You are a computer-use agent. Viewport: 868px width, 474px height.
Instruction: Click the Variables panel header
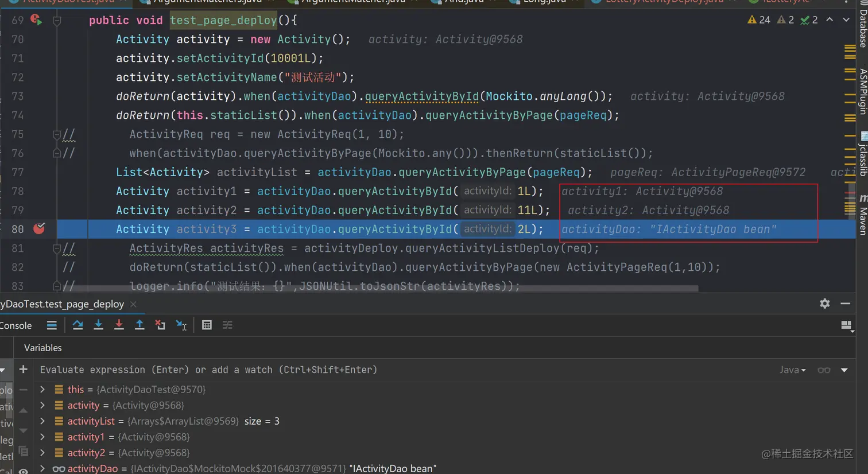click(x=43, y=348)
